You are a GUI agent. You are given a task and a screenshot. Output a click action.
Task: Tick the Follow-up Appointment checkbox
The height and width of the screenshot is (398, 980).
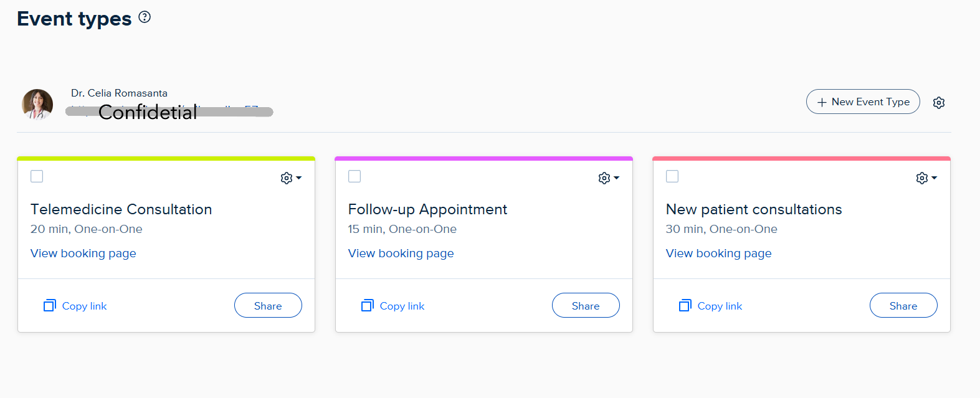[354, 176]
